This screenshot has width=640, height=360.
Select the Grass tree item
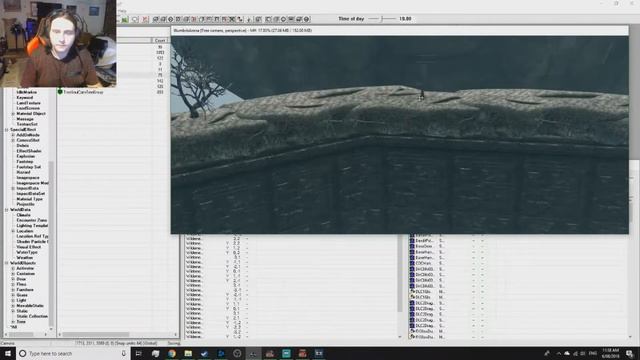pos(22,295)
